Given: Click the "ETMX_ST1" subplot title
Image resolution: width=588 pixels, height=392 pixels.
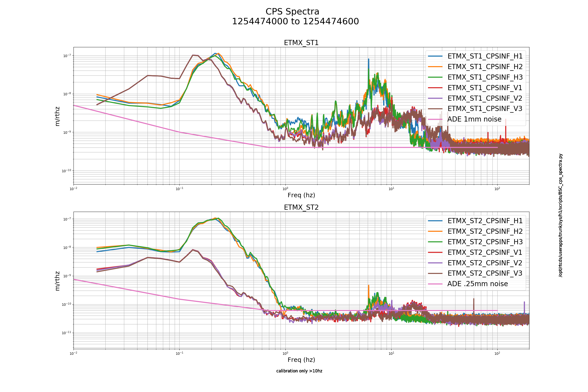Looking at the screenshot, I should point(301,43).
